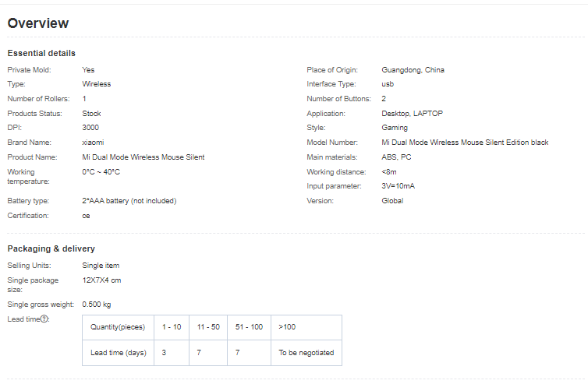Click the Guangdong, China origin value

pos(413,69)
